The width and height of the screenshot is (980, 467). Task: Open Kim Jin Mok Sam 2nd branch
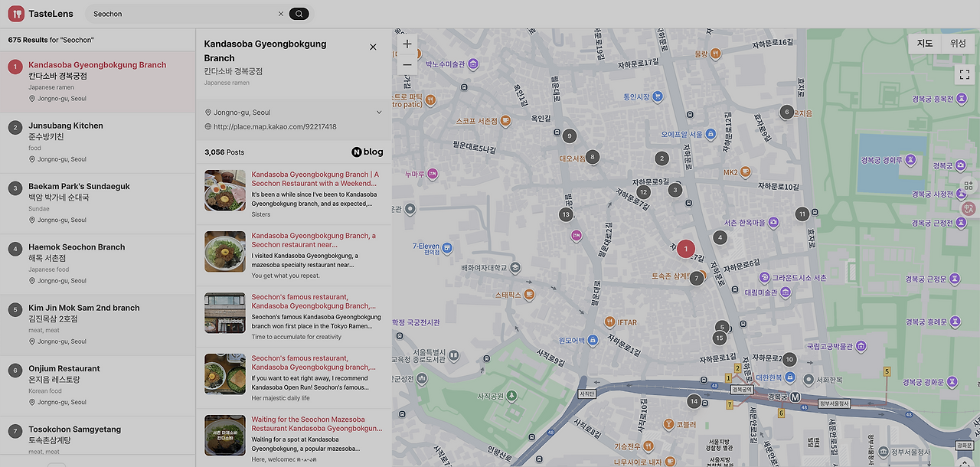98,325
